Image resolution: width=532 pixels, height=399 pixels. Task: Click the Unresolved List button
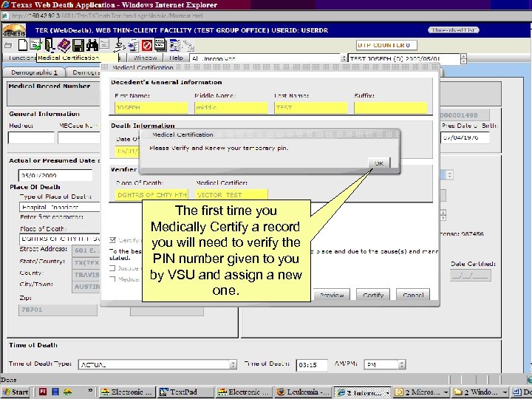coord(453,30)
